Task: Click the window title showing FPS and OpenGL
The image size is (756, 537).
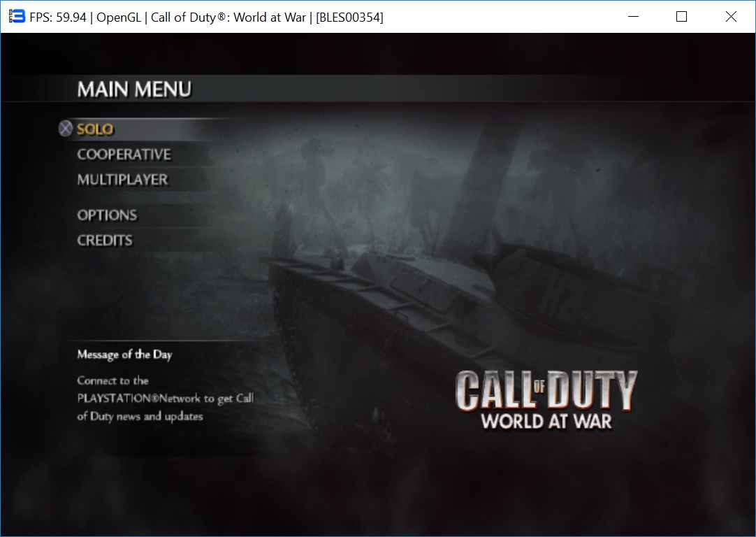Action: point(206,17)
